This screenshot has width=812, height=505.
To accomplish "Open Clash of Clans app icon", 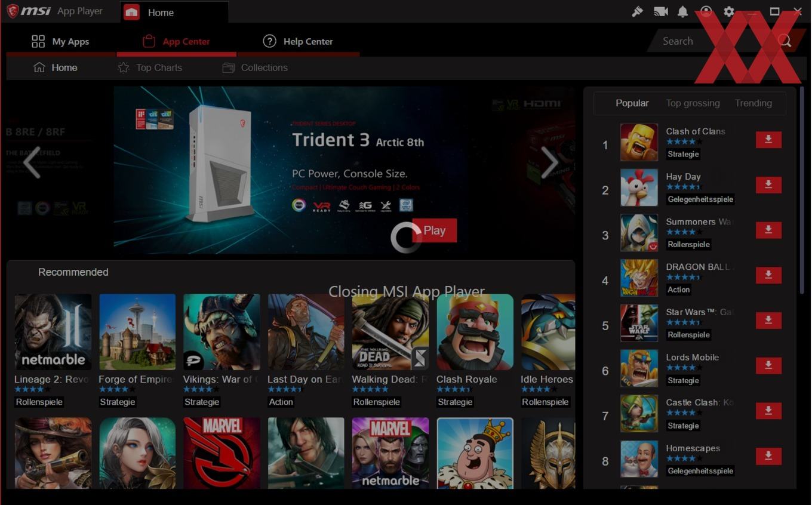I will 639,142.
